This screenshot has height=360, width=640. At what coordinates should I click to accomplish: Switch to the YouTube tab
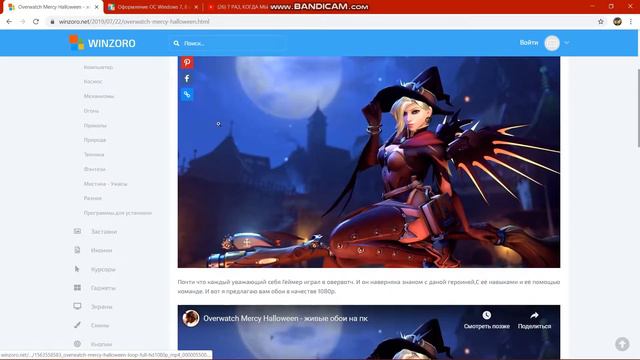[239, 7]
